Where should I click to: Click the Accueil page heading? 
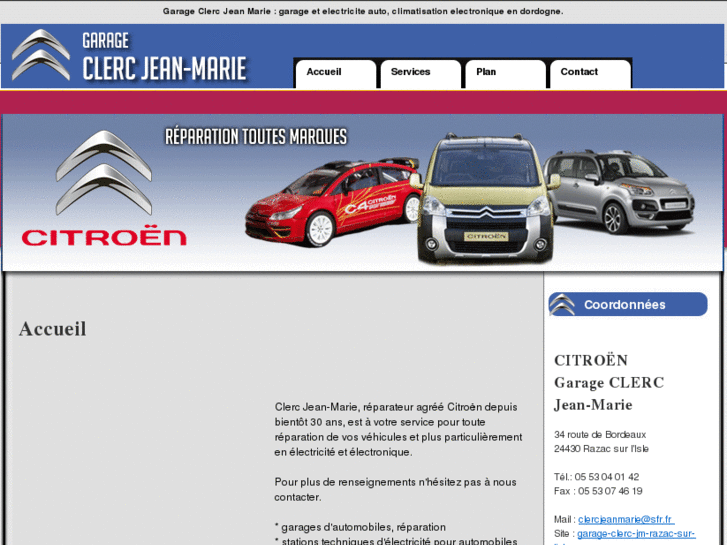pyautogui.click(x=52, y=329)
